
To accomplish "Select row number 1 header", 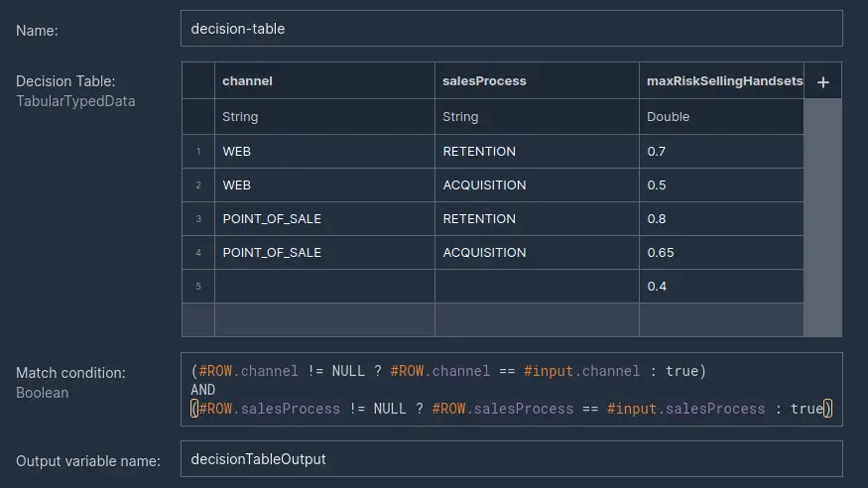I will pyautogui.click(x=198, y=151).
